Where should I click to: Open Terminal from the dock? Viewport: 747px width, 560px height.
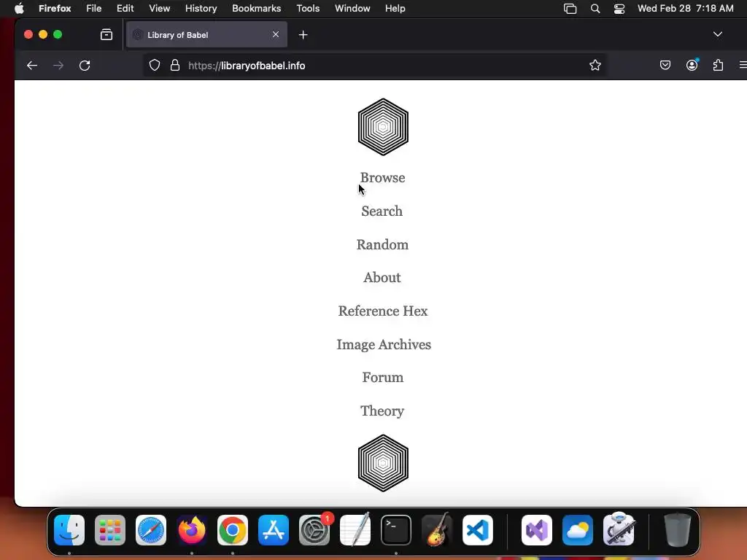(396, 530)
